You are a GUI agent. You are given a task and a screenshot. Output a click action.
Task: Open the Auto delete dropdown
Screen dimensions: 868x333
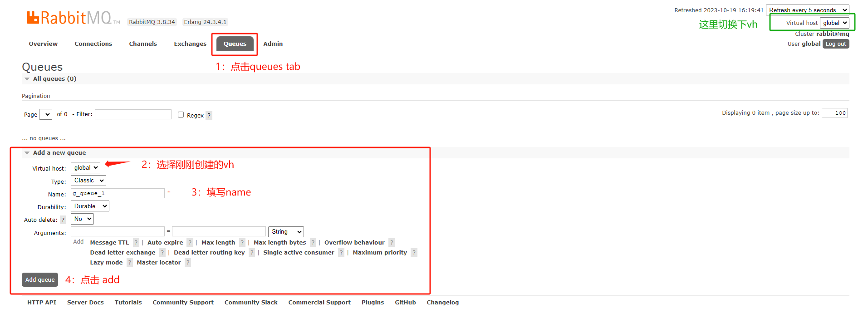click(x=82, y=219)
